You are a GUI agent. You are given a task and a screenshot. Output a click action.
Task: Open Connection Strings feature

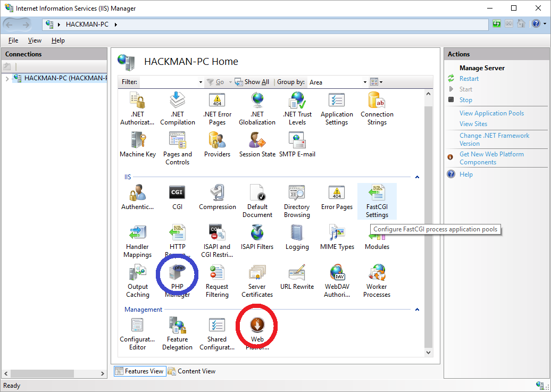click(x=377, y=109)
